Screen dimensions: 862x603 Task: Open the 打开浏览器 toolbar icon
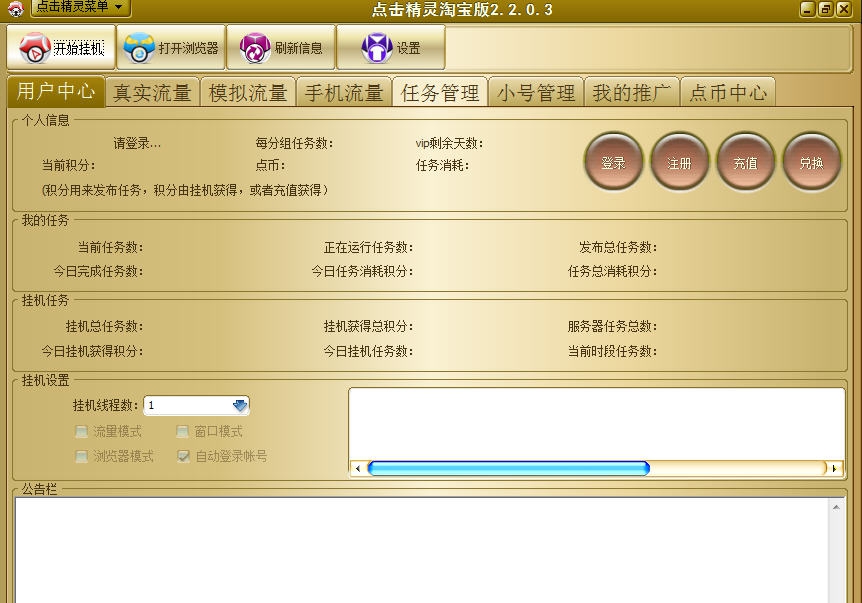point(170,46)
